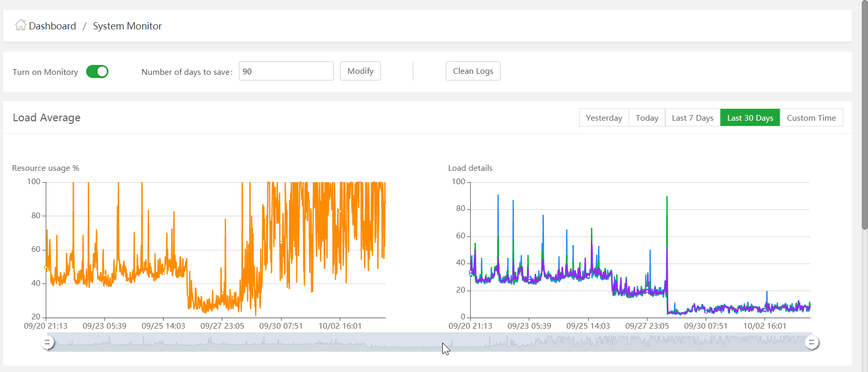The image size is (868, 372).
Task: Open the Dashboard breadcrumb link
Action: (x=52, y=26)
